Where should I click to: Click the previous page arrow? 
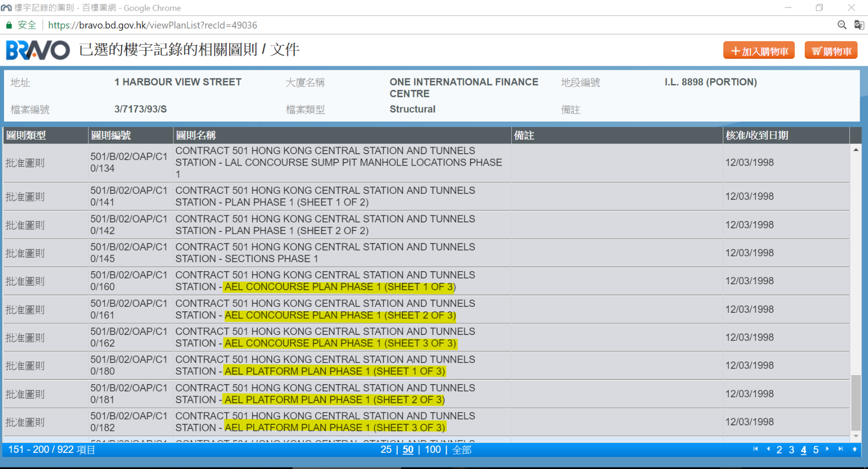pos(768,449)
